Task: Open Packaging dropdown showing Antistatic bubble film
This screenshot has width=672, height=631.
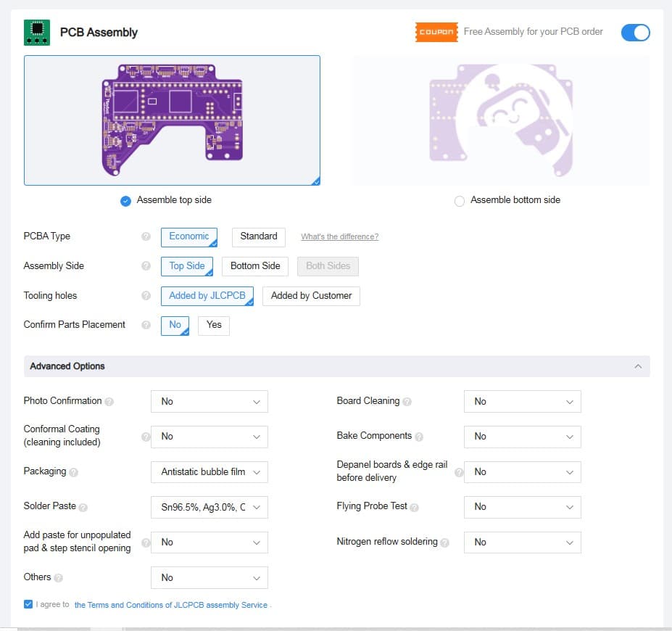Action: coord(210,472)
